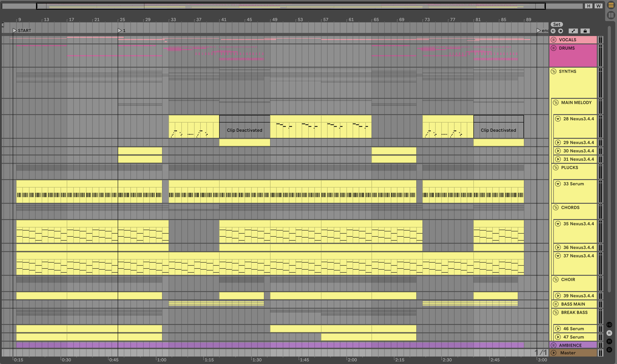Image resolution: width=617 pixels, height=364 pixels.
Task: Select the AMBIENCE track header
Action: [574, 345]
